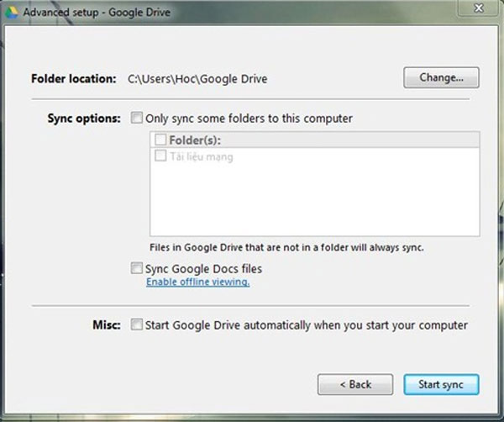Click the Google Drive icon in title bar
The width and height of the screenshot is (504, 422).
[x=11, y=13]
